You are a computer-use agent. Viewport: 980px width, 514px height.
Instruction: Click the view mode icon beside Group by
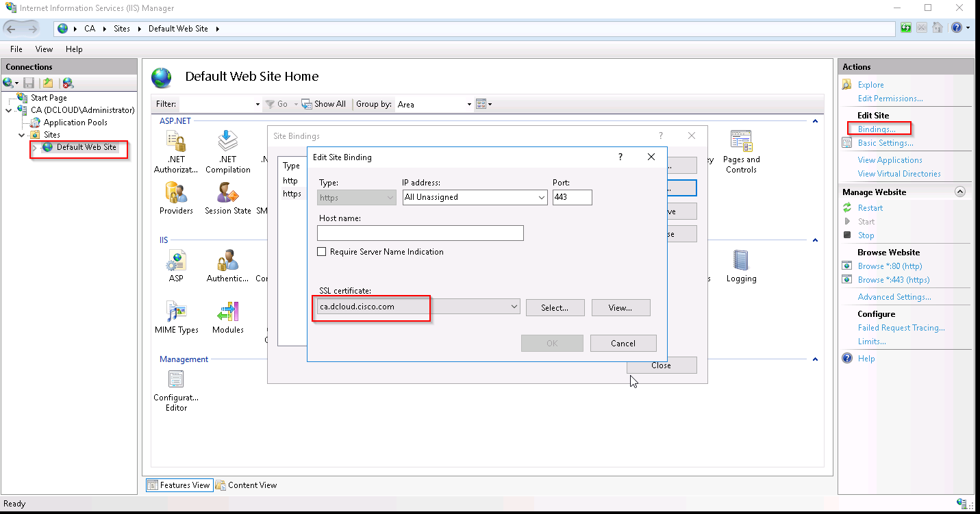click(x=481, y=104)
